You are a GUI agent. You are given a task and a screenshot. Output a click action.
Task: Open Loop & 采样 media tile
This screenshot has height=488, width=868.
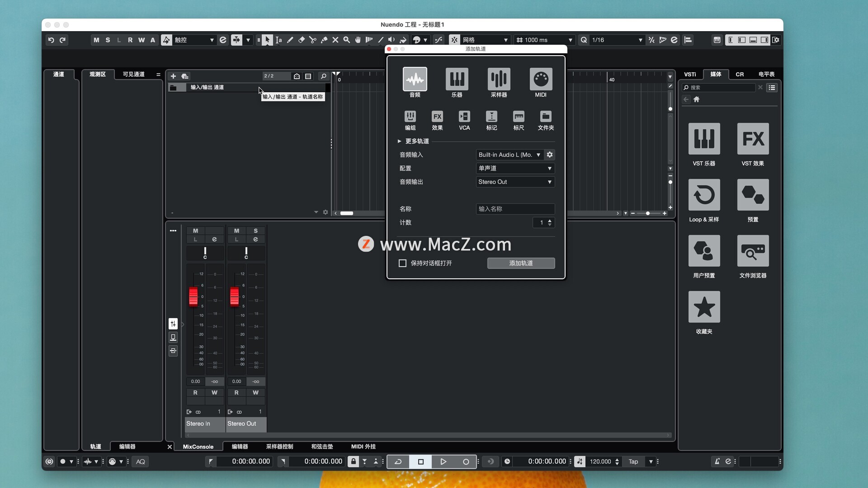click(x=704, y=195)
